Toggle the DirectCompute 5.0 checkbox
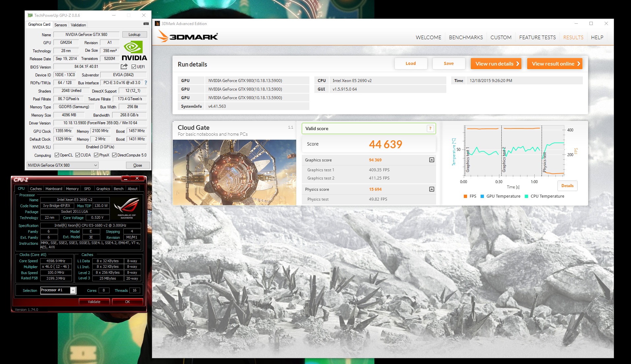 point(114,155)
